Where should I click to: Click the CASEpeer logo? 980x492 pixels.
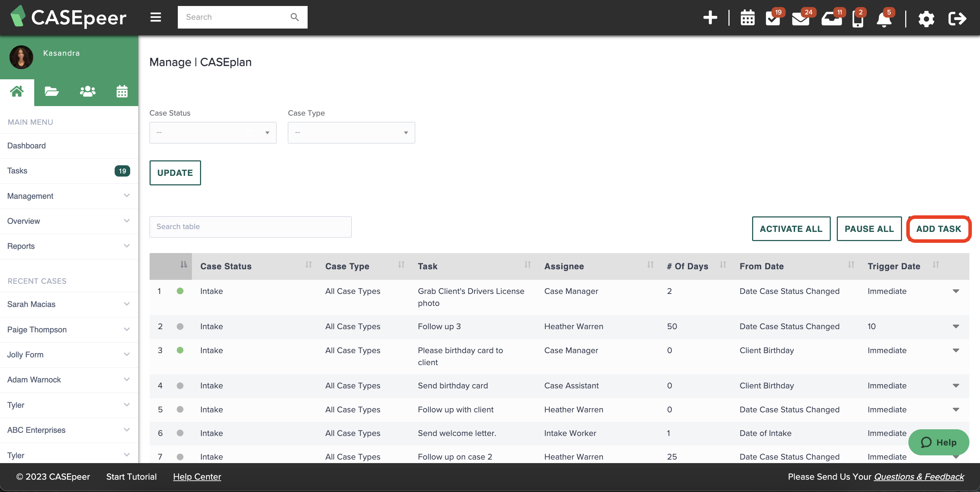68,17
